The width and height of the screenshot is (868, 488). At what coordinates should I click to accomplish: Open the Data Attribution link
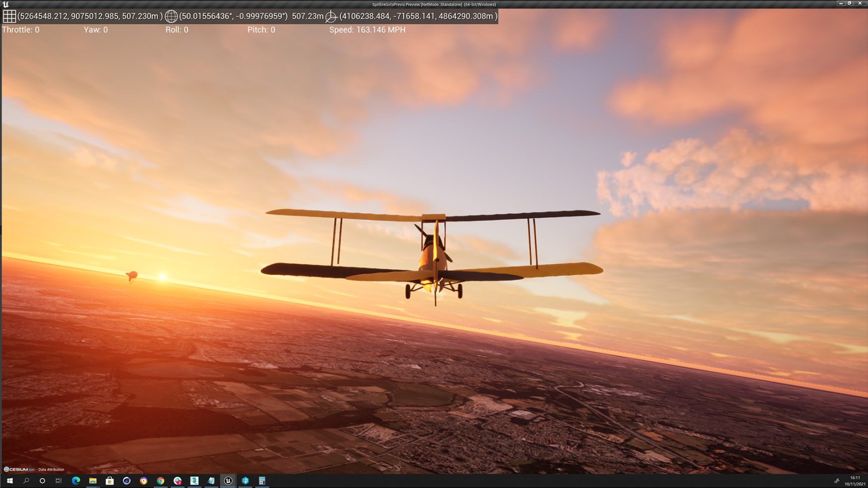(x=51, y=469)
